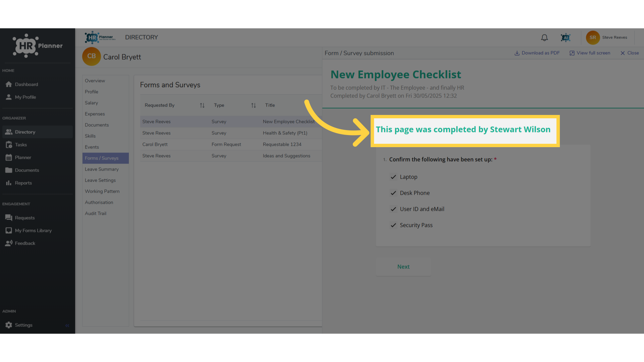Collapse the sidebar with double chevron

pos(67,325)
